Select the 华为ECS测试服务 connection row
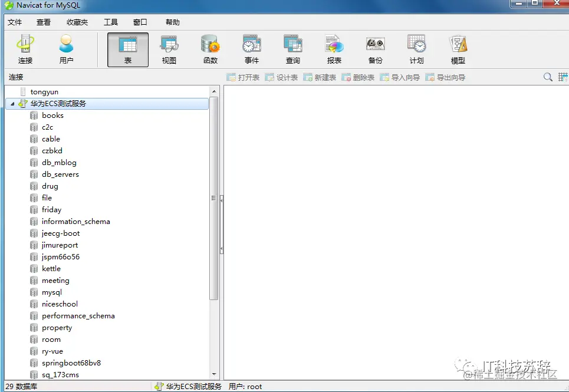 pyautogui.click(x=107, y=104)
